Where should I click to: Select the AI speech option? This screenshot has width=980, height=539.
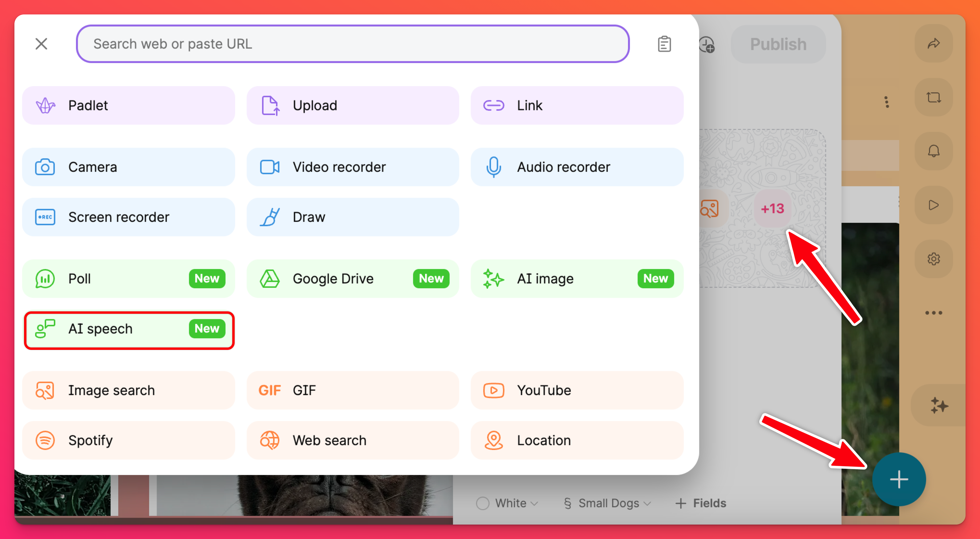pyautogui.click(x=129, y=329)
